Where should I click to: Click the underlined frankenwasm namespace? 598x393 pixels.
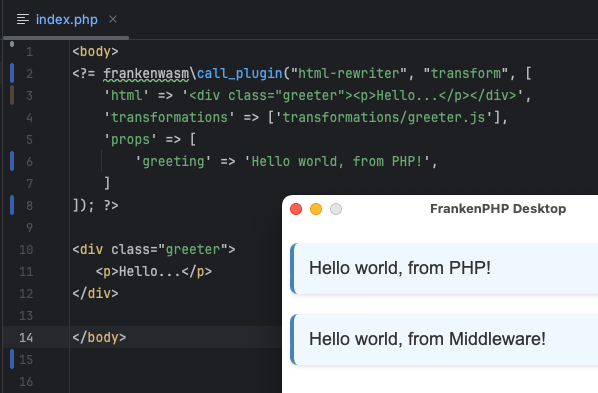tap(146, 73)
